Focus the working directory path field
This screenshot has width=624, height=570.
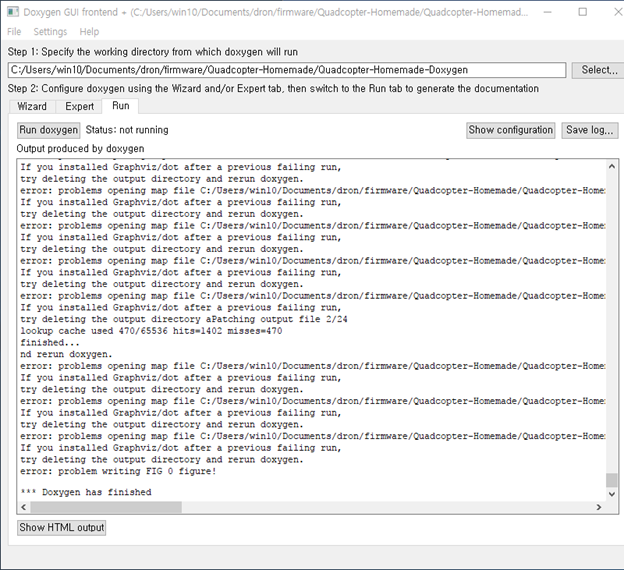(287, 70)
